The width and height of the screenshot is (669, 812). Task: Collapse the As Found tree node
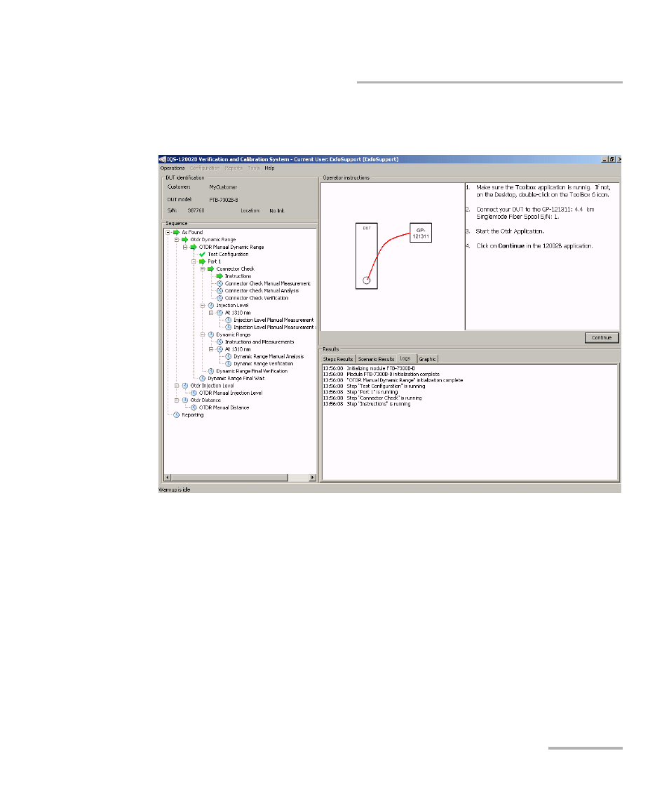[x=168, y=233]
